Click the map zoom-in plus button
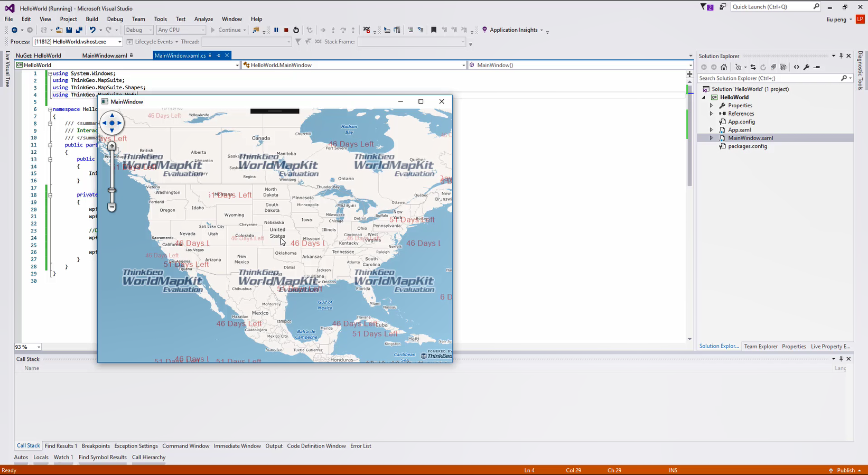The width and height of the screenshot is (868, 475). pyautogui.click(x=111, y=146)
